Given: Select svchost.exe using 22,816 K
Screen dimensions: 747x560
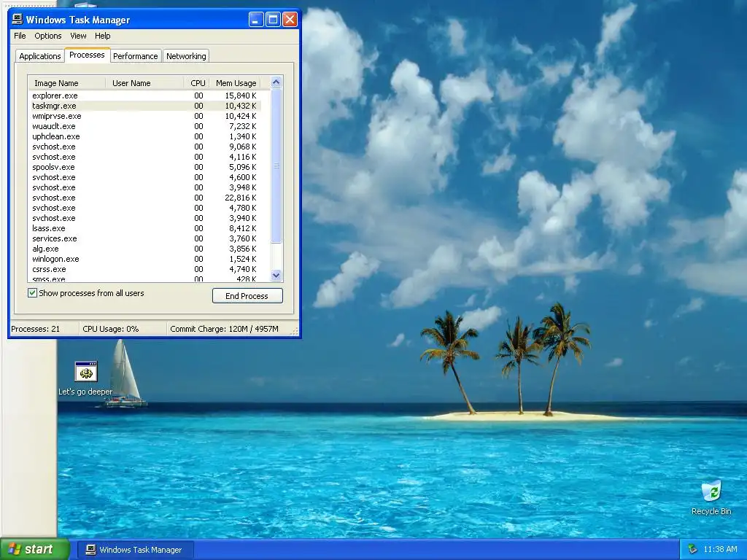Looking at the screenshot, I should tap(145, 198).
